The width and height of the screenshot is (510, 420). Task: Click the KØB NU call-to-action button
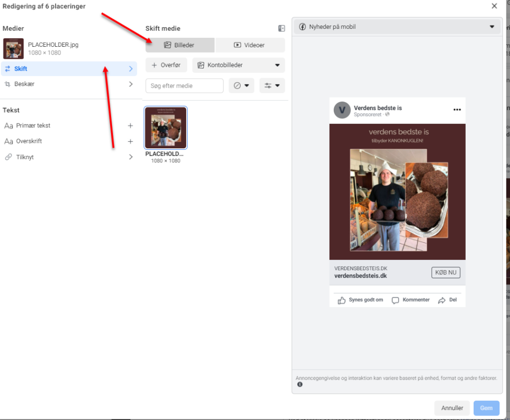[x=446, y=272]
